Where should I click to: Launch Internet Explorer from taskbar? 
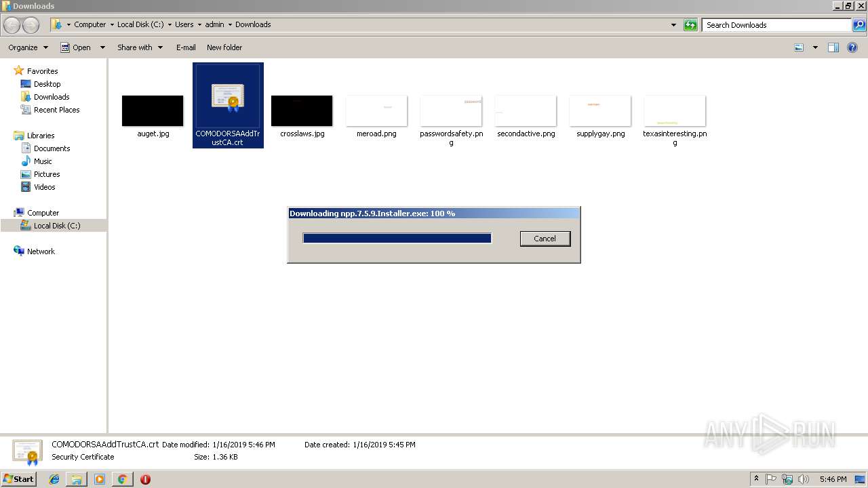(54, 479)
